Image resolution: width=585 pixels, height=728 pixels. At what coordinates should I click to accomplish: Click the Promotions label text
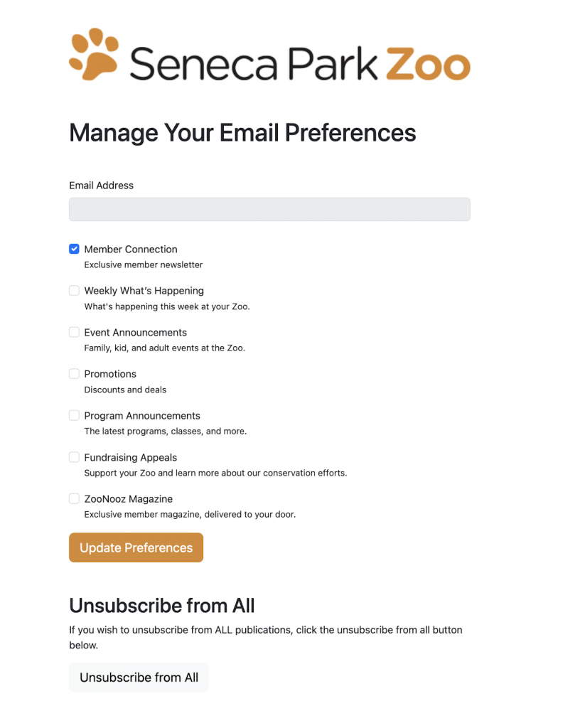tap(110, 374)
